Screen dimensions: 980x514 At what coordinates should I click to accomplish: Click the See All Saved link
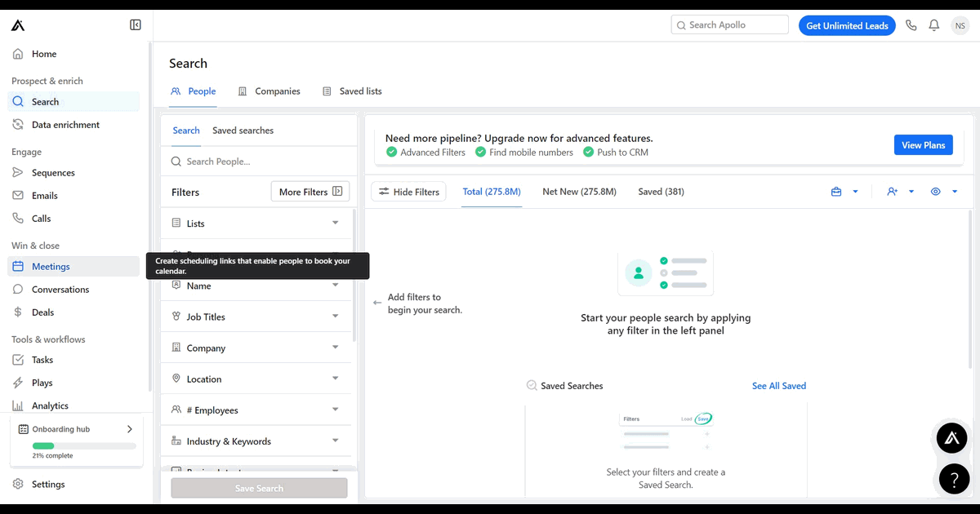pos(778,386)
